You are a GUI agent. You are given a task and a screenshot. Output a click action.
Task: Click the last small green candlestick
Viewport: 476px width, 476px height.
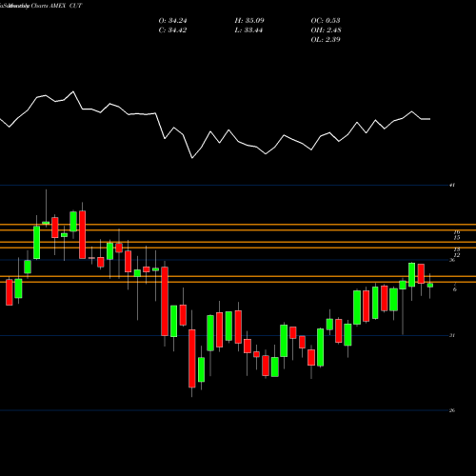pyautogui.click(x=430, y=286)
